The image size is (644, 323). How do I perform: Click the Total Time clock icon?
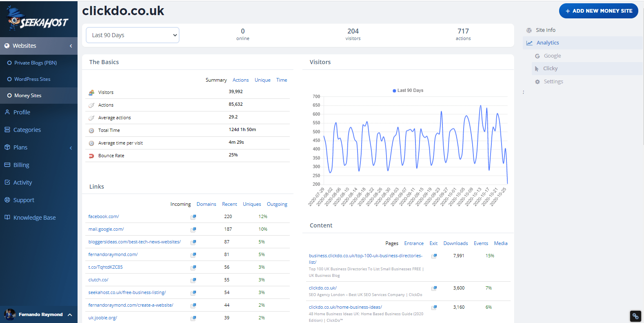coord(91,131)
